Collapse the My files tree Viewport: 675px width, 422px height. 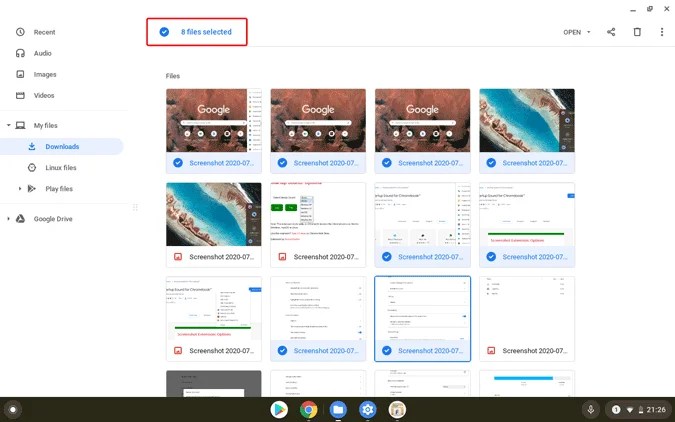8,125
